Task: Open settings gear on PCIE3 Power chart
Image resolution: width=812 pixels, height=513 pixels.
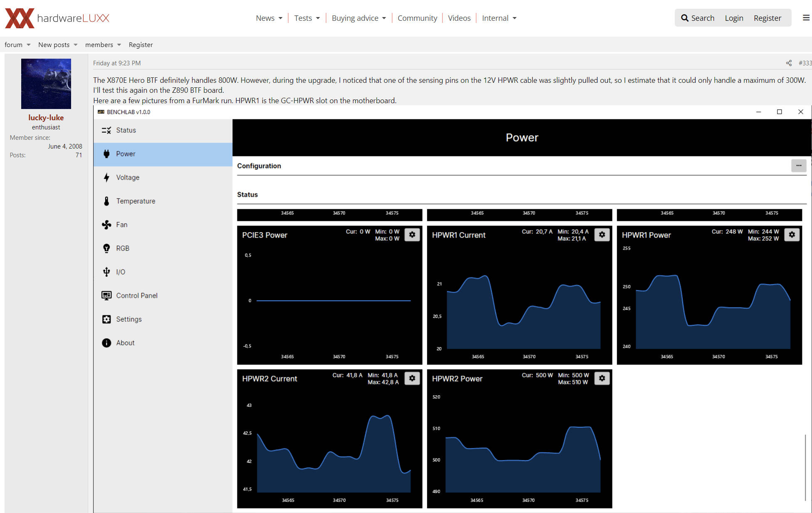Action: (412, 235)
